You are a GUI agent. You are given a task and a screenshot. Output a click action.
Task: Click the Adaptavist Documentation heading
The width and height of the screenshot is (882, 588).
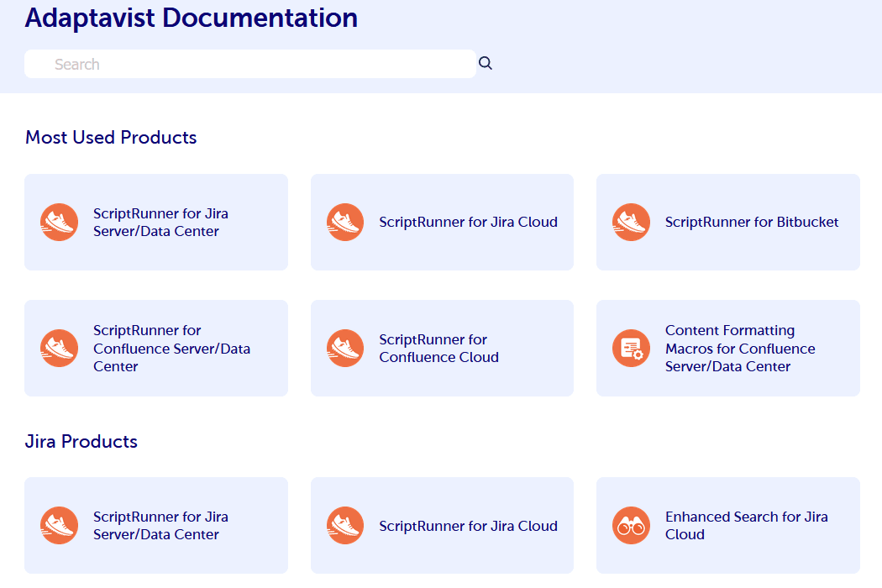[191, 18]
